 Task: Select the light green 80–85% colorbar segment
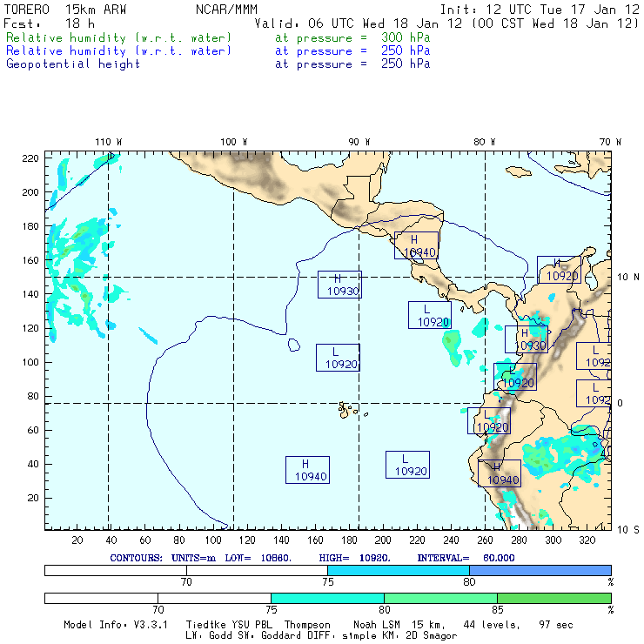click(440, 598)
